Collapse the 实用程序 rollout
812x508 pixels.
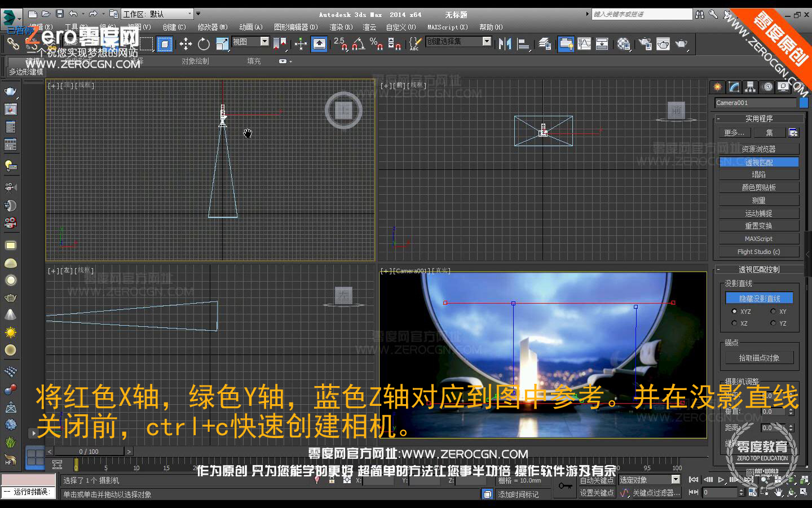tap(759, 119)
